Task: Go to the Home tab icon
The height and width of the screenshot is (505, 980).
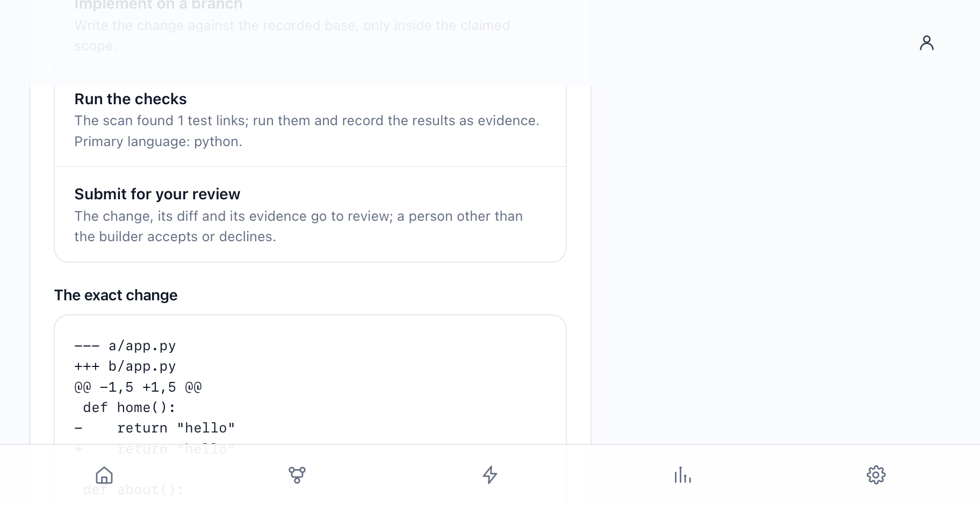Action: [x=104, y=475]
